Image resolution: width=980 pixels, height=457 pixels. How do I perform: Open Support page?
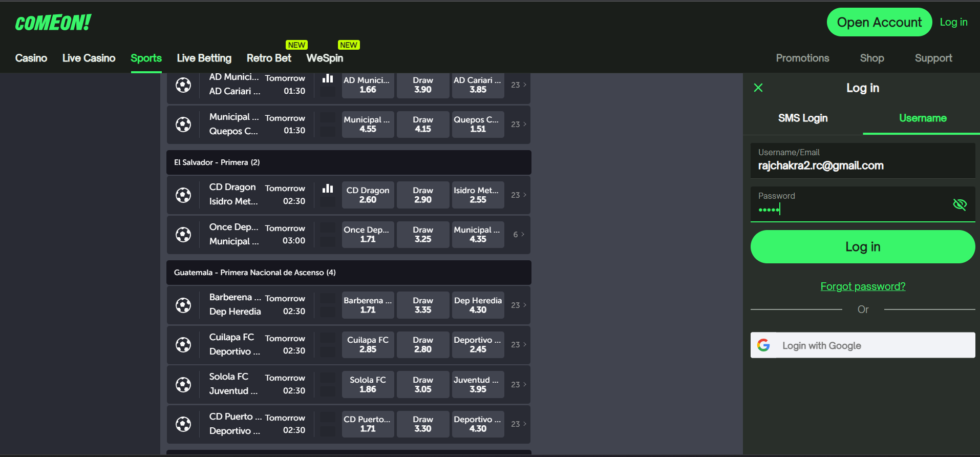point(933,58)
